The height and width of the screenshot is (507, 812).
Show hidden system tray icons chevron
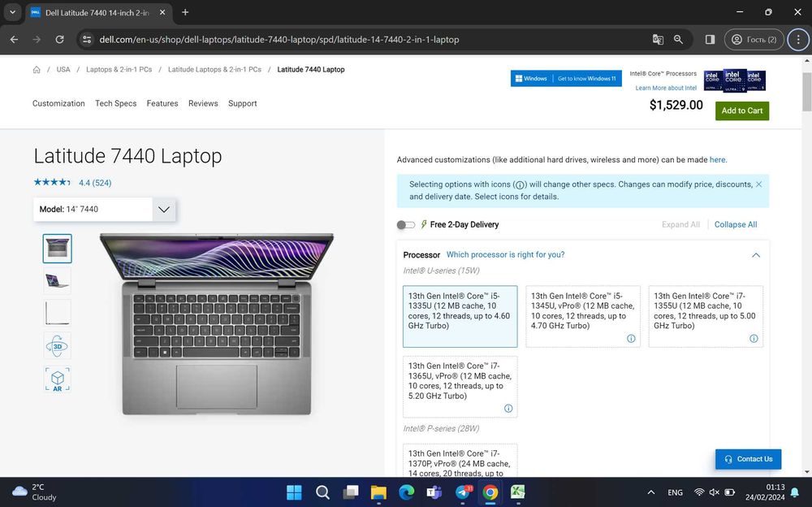point(651,492)
